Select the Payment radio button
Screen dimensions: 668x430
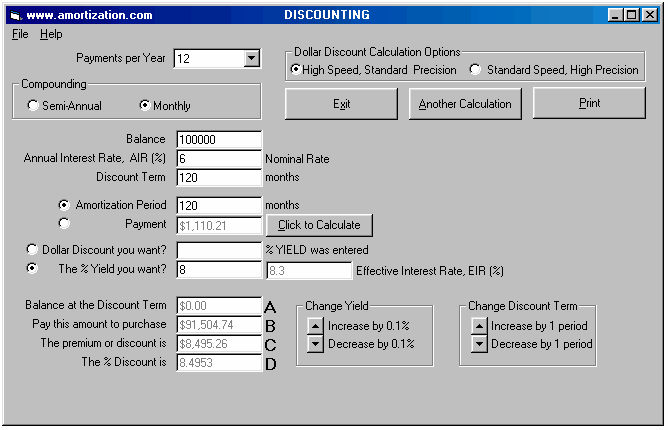click(x=65, y=224)
